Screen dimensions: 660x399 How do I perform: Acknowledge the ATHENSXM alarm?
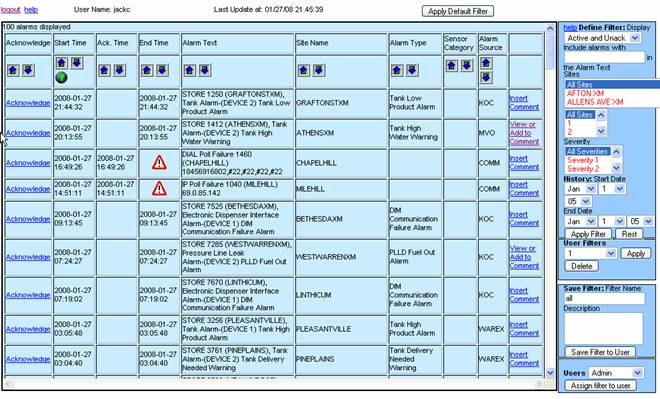coord(28,133)
